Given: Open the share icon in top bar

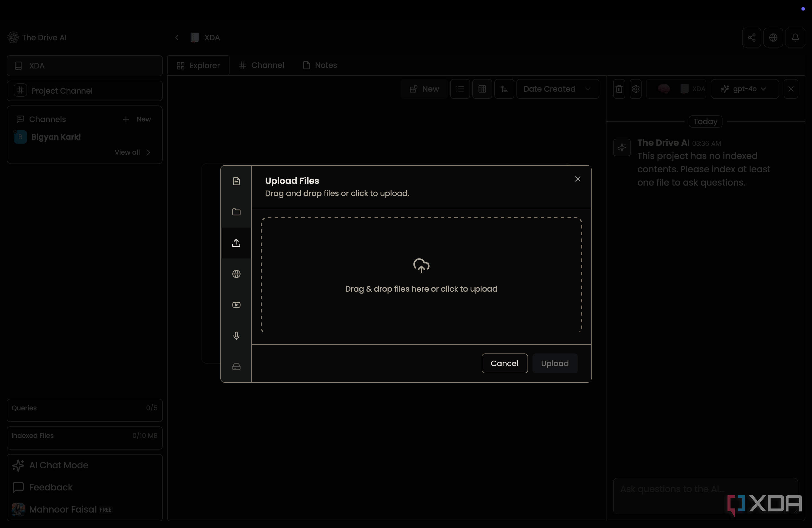Looking at the screenshot, I should click(x=752, y=38).
